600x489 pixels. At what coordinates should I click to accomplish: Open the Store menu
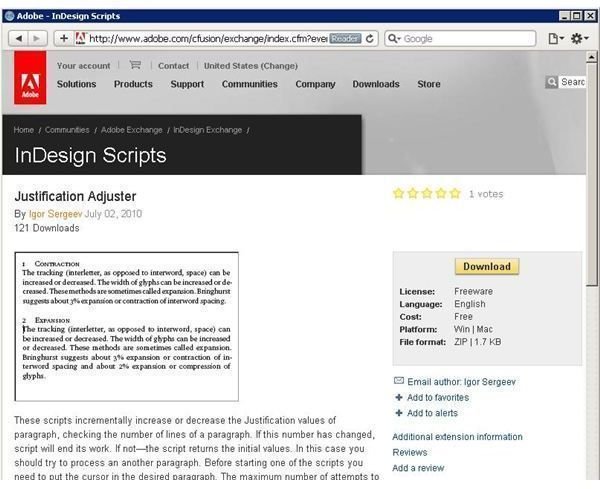[x=429, y=84]
